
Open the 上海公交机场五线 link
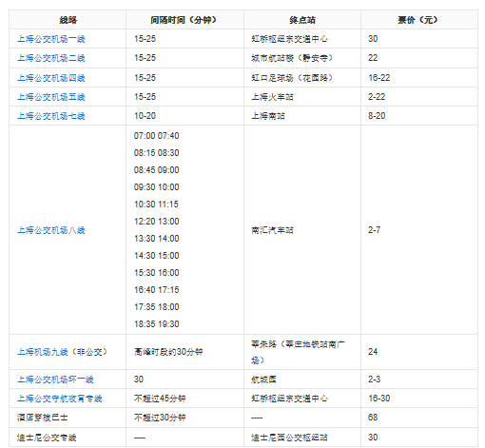51,97
